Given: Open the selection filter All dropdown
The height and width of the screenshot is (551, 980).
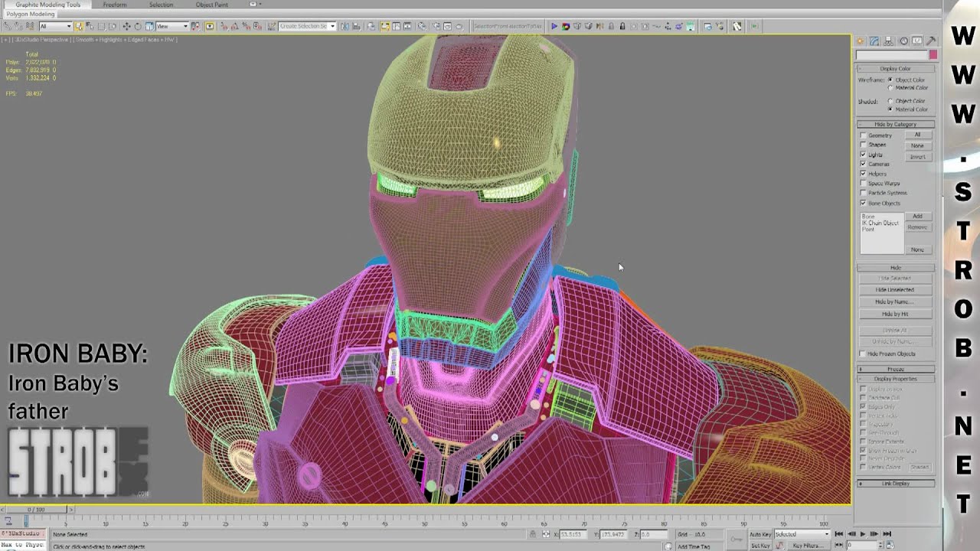Looking at the screenshot, I should (x=55, y=26).
